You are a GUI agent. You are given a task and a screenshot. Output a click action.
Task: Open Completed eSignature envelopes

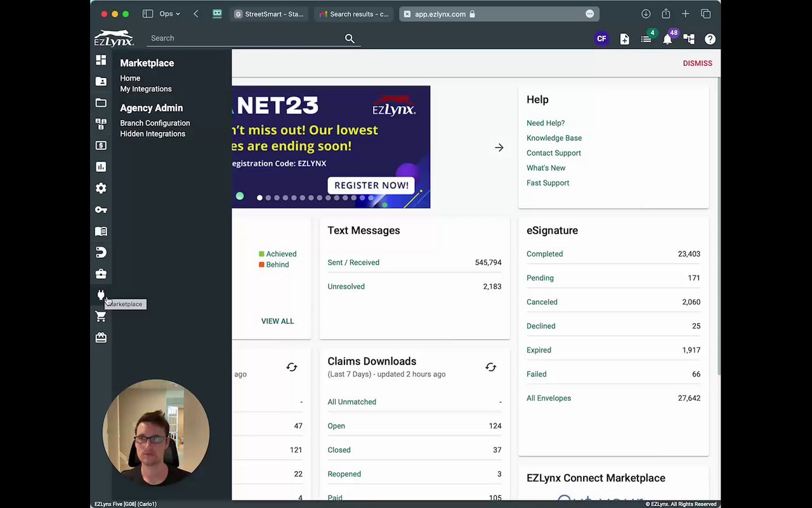(x=544, y=254)
